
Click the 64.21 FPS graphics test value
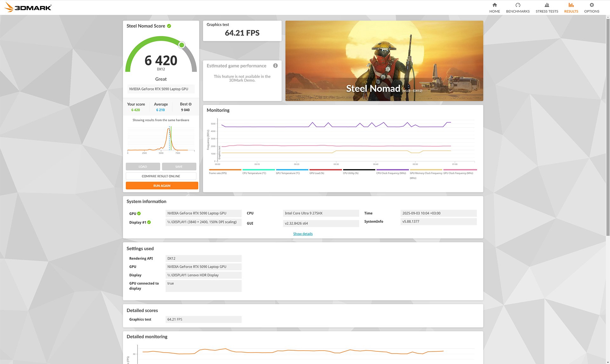point(242,33)
